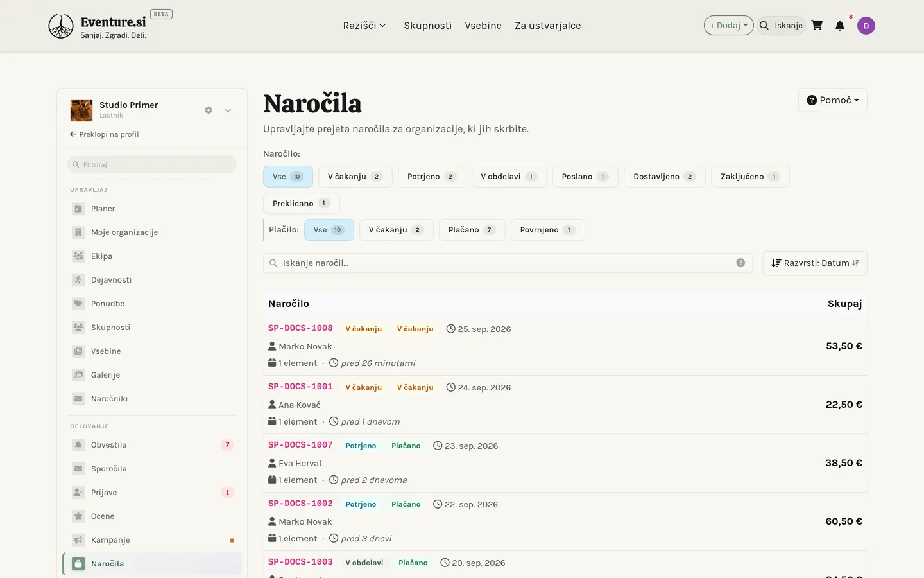
Task: Open order SP-DOCS-1008
Action: (x=300, y=328)
